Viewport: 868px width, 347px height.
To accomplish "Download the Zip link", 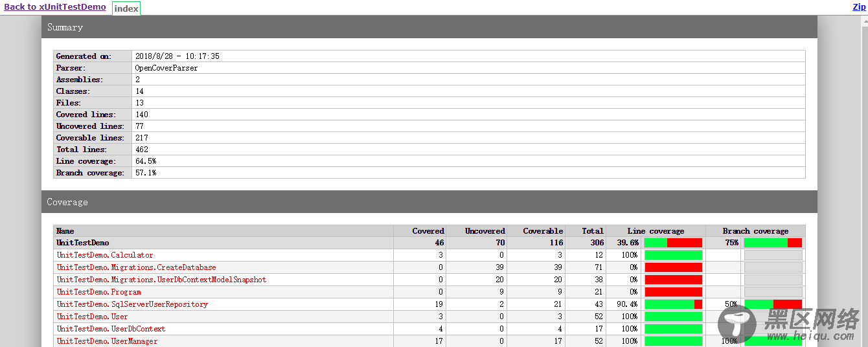I will click(x=859, y=7).
